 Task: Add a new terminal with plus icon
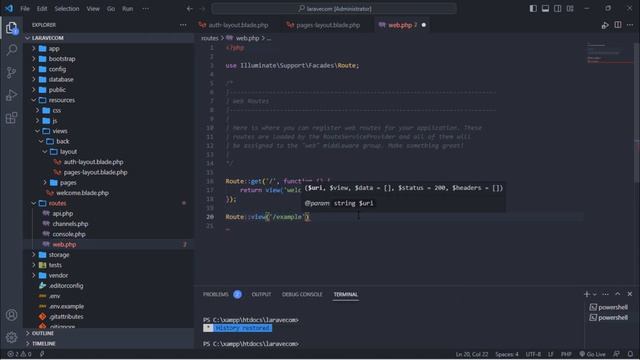(x=587, y=294)
